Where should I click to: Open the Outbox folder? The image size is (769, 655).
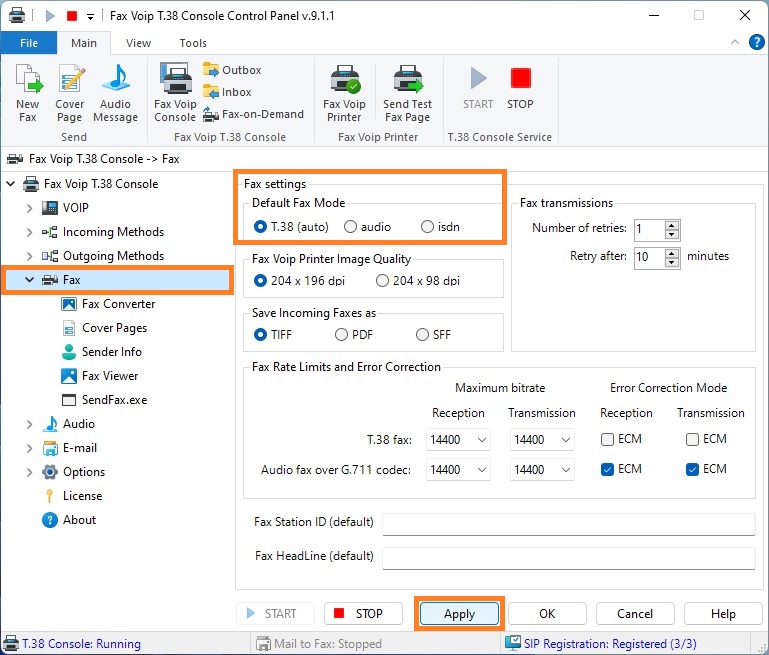(232, 70)
